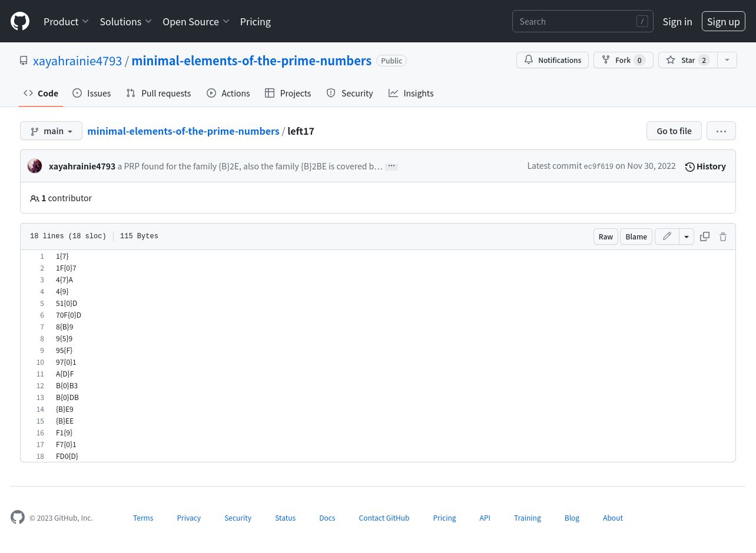Open the Projects tab
The image size is (756, 553).
pyautogui.click(x=288, y=93)
